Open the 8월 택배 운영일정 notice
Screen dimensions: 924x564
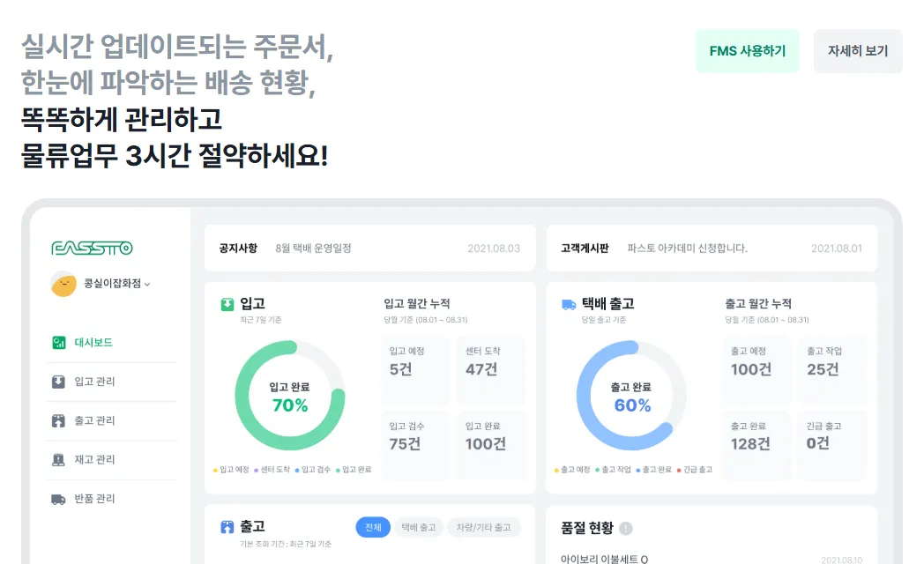314,249
